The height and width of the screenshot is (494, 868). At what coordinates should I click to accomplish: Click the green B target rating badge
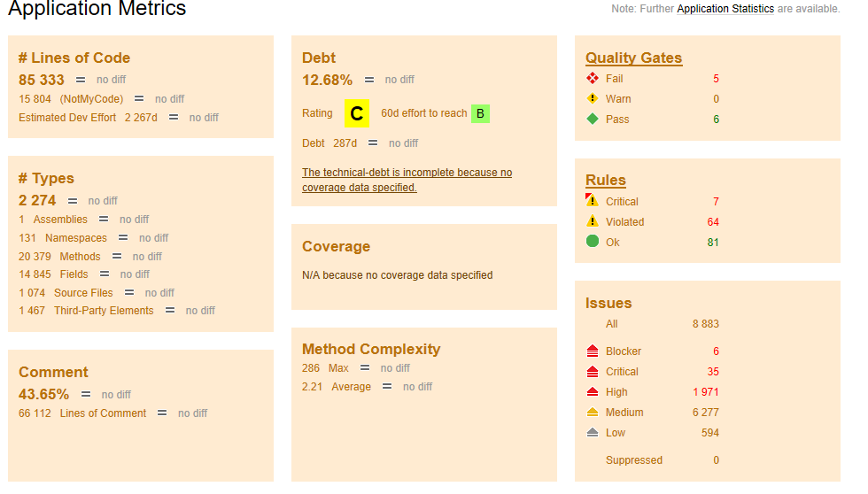[480, 113]
